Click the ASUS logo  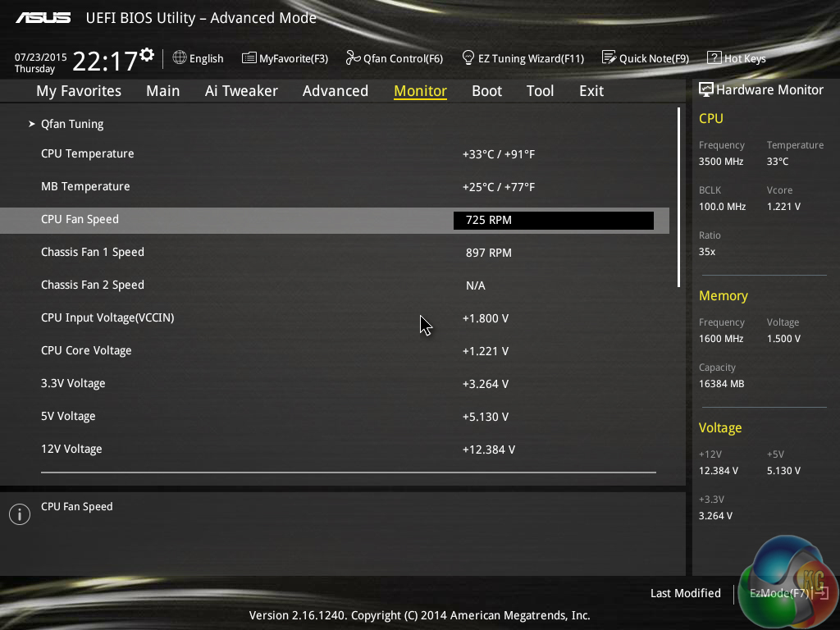click(43, 18)
